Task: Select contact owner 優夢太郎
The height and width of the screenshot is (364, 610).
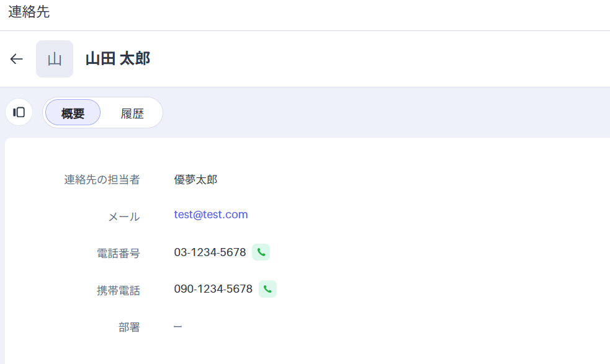Action: tap(195, 180)
